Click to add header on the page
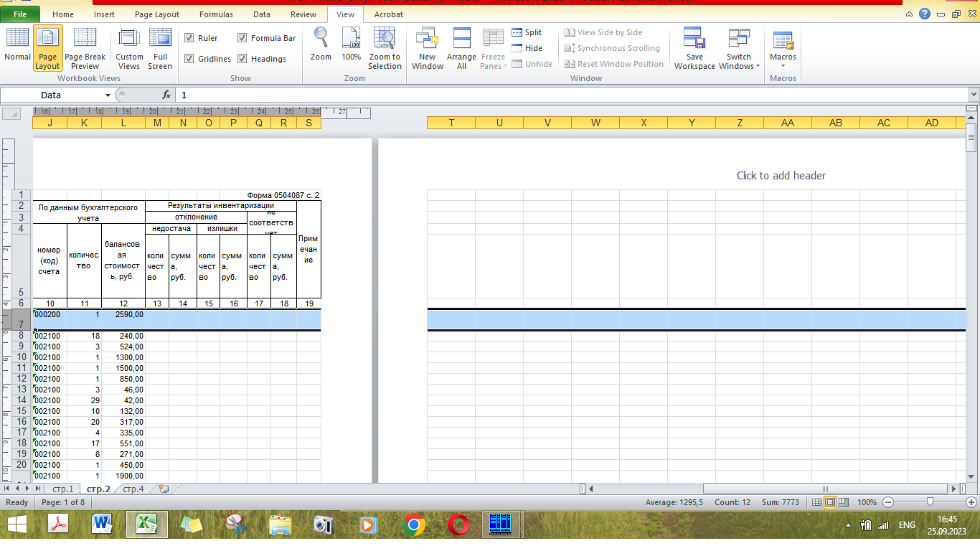The image size is (980, 551). tap(781, 176)
